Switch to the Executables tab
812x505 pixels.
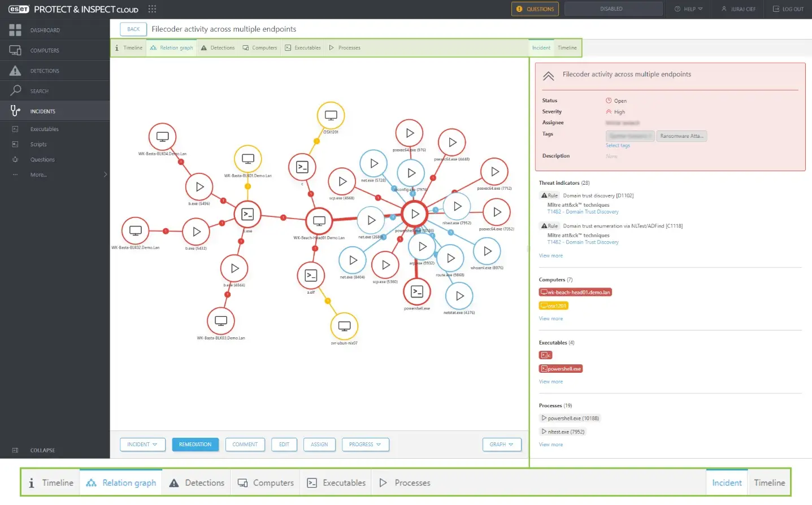303,48
